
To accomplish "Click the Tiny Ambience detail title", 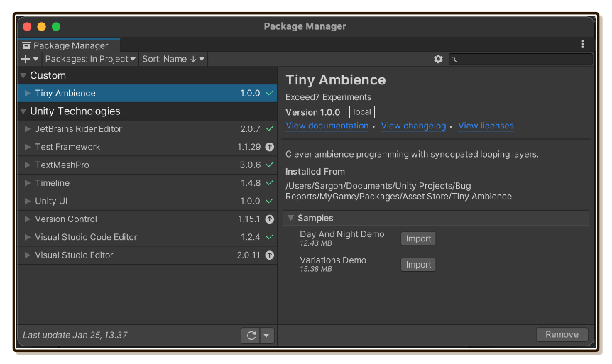I will coord(336,80).
